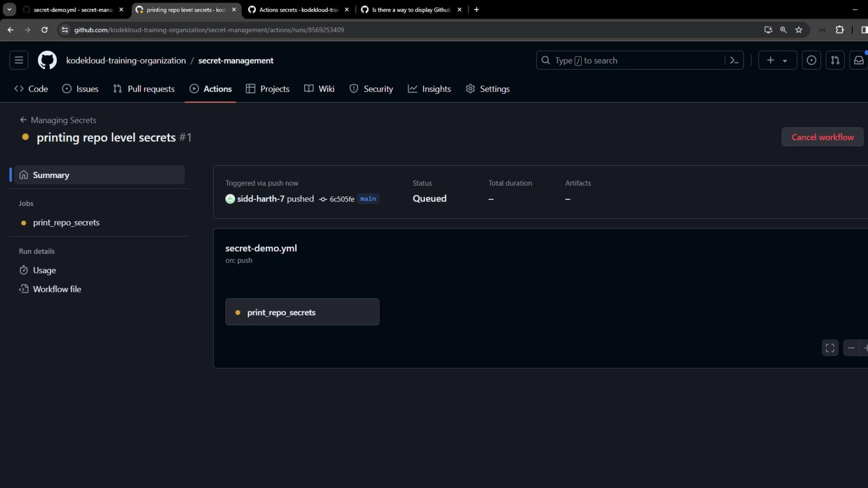The width and height of the screenshot is (868, 488).
Task: Zoom out the workflow graph
Action: click(851, 348)
